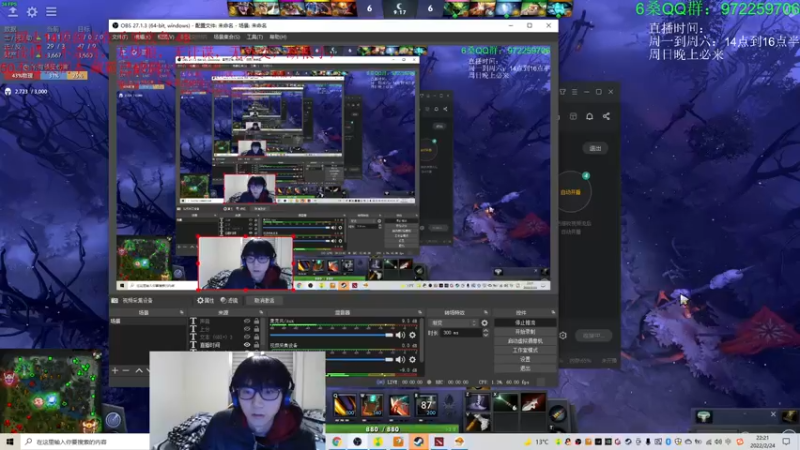The width and height of the screenshot is (800, 450).
Task: Pop out the Audio Mixer dock header icon
Action: tap(420, 312)
